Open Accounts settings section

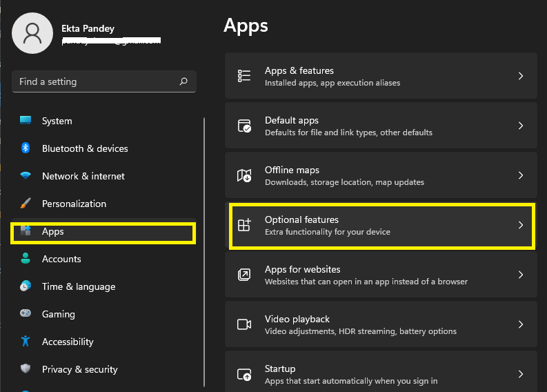(61, 259)
